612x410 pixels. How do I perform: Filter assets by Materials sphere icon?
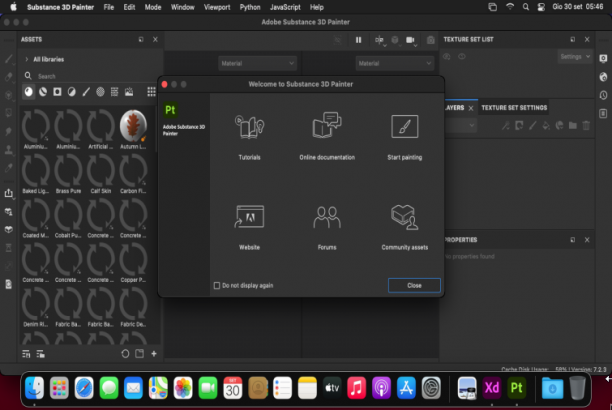point(28,92)
